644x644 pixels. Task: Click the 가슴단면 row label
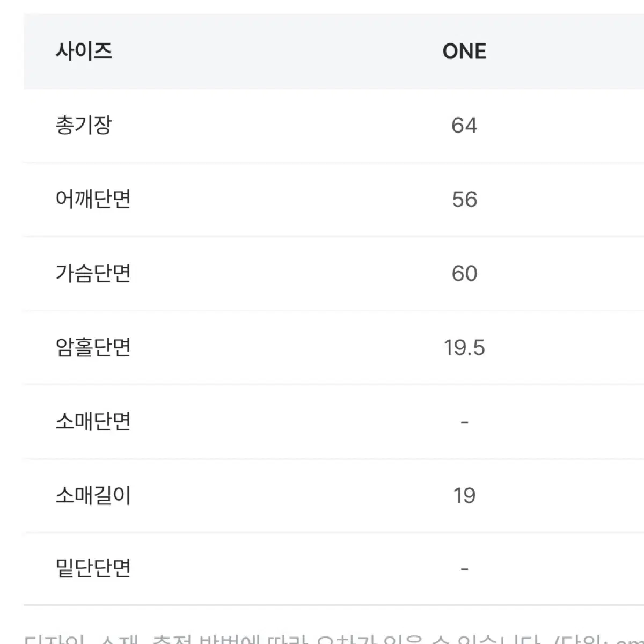[93, 274]
